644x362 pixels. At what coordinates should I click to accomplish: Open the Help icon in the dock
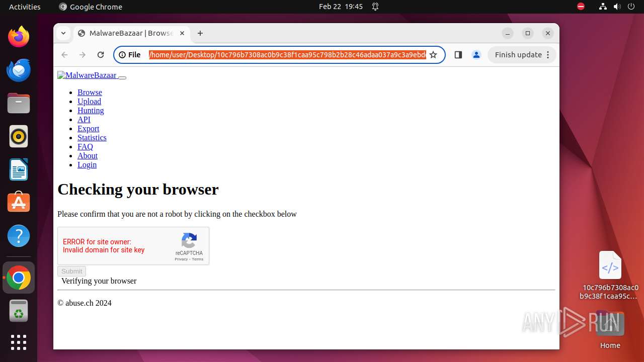19,236
